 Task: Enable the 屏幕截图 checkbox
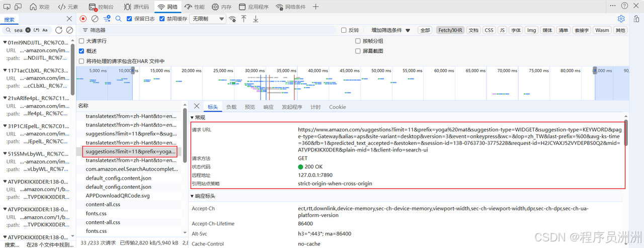[x=358, y=51]
